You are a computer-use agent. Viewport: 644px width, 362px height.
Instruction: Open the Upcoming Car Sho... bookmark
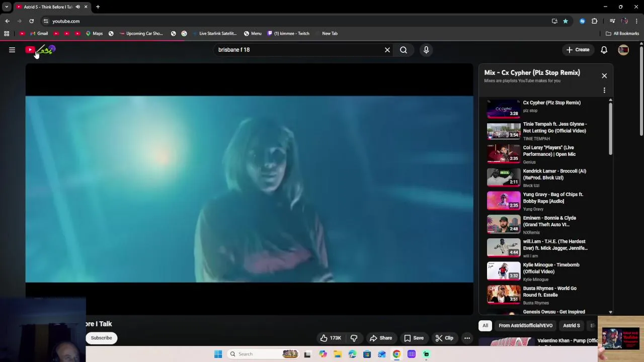(x=141, y=33)
